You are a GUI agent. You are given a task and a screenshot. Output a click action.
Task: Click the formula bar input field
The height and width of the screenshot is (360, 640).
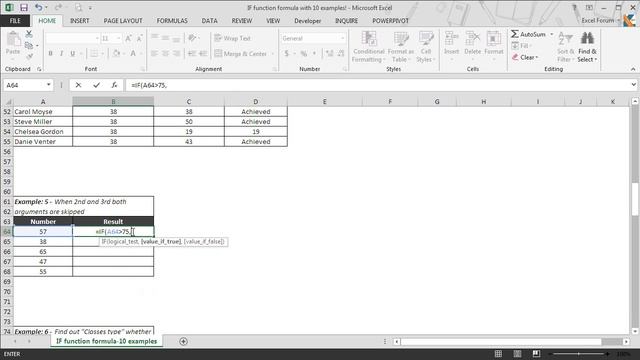[x=377, y=85]
